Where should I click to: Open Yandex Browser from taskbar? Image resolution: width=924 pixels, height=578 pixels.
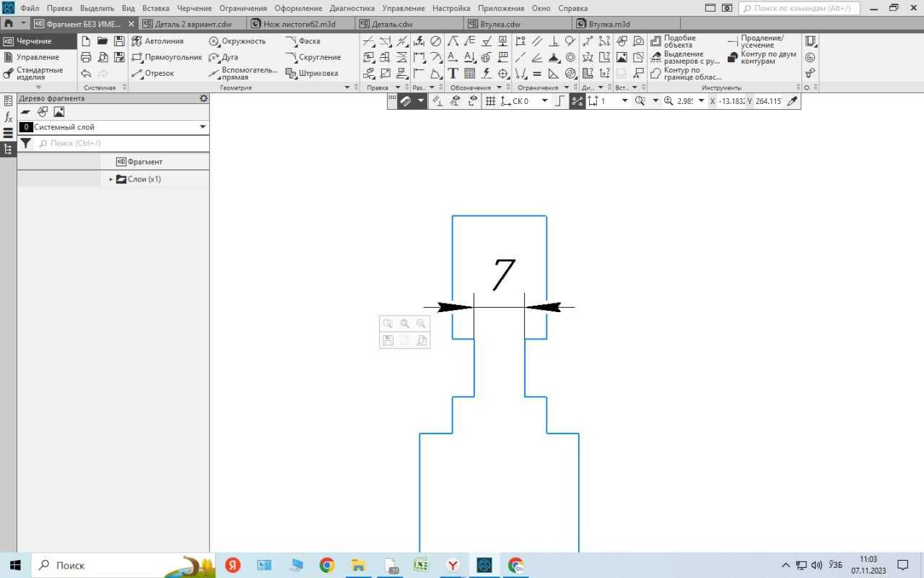click(453, 565)
